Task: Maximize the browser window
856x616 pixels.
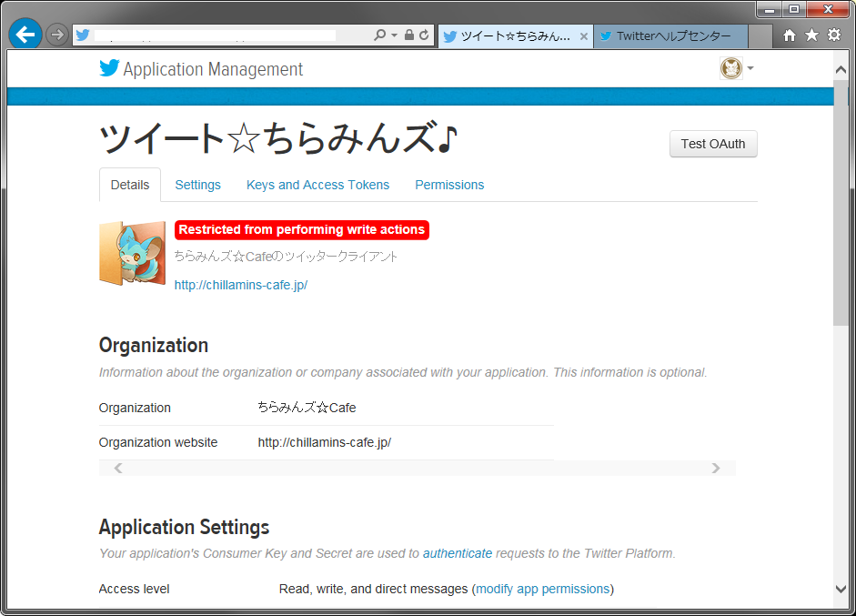Action: [x=794, y=9]
